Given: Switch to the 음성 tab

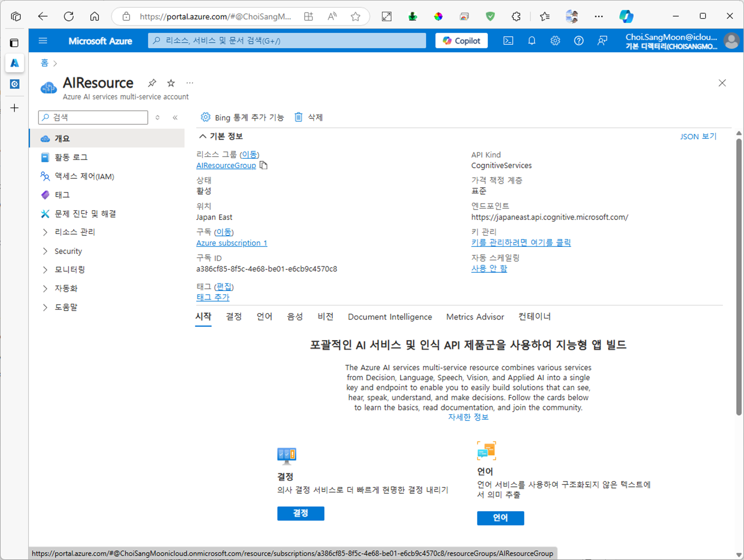Looking at the screenshot, I should point(295,317).
